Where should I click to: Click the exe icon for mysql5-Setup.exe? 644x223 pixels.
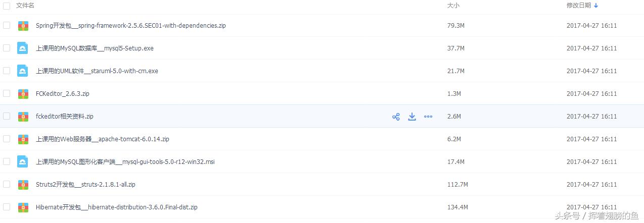(22, 48)
